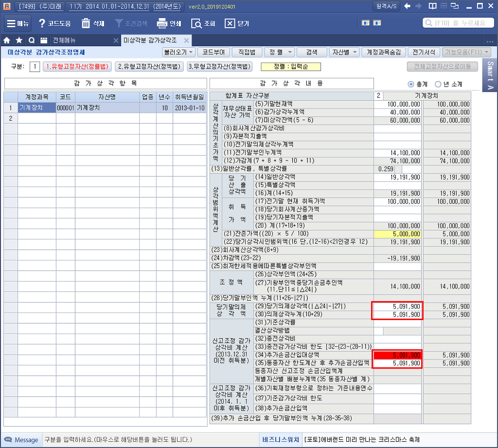Close the 미상각분 감가상각조 tab
This screenshot has height=448, width=498.
pyautogui.click(x=186, y=40)
